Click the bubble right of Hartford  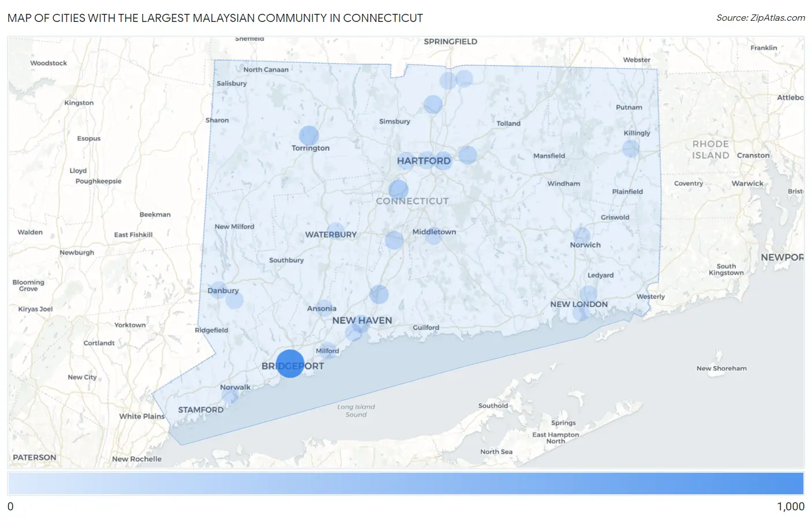tap(467, 155)
